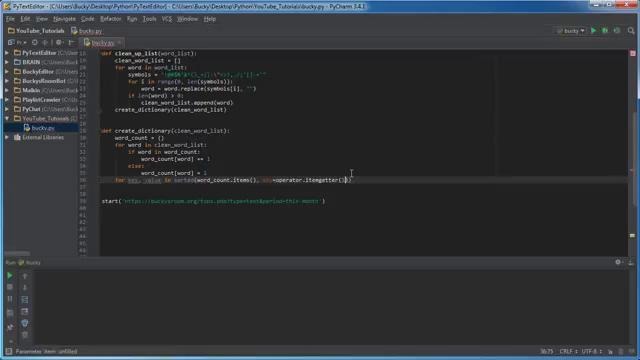Expand the PlaylistCrawler folder

click(7, 100)
